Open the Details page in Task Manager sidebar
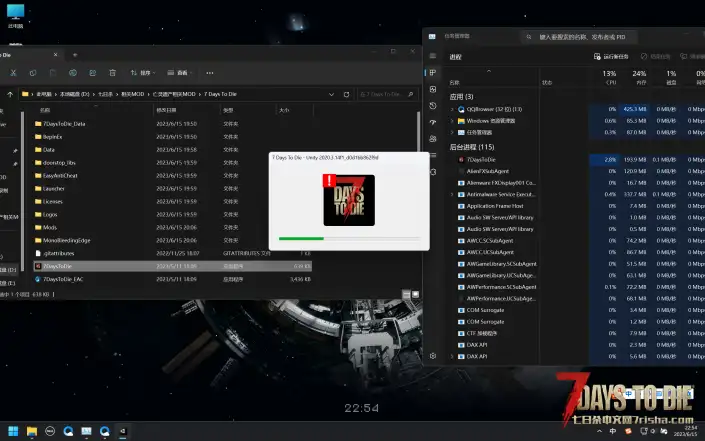 coord(433,156)
